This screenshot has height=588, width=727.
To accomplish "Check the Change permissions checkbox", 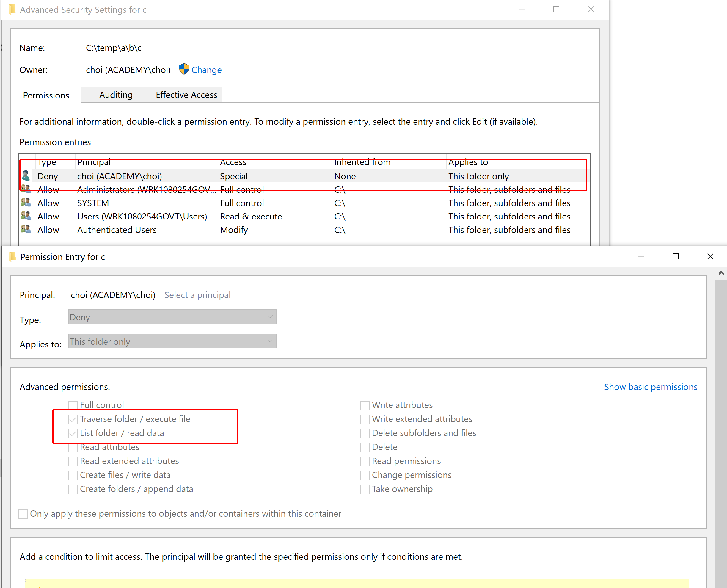I will (365, 475).
